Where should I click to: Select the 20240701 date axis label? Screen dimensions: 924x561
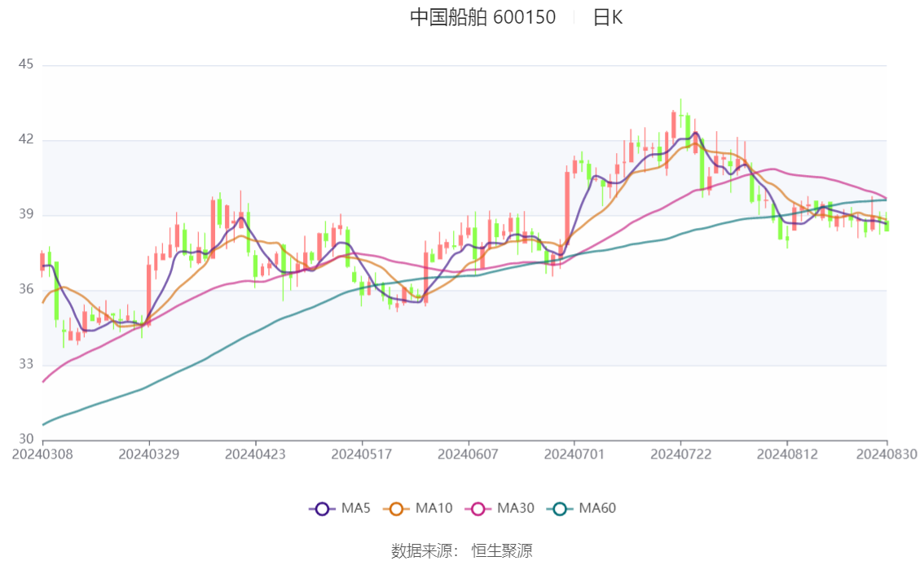(574, 454)
